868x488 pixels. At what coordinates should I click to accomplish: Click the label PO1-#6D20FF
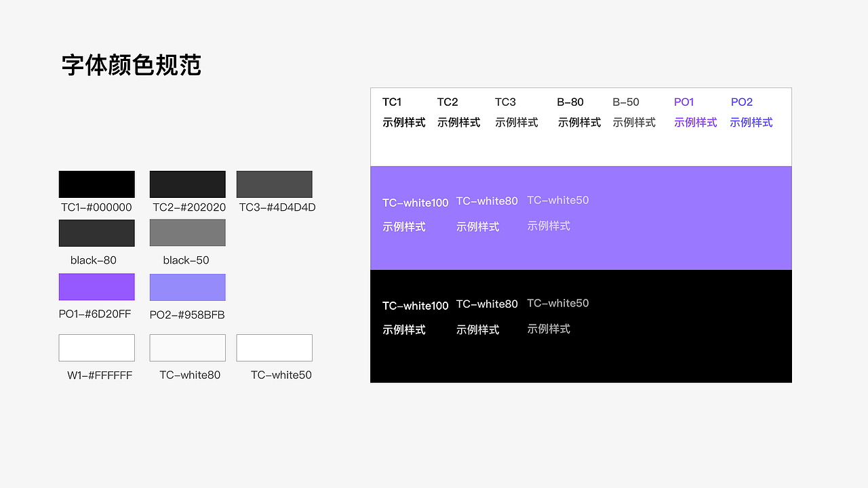tap(95, 314)
